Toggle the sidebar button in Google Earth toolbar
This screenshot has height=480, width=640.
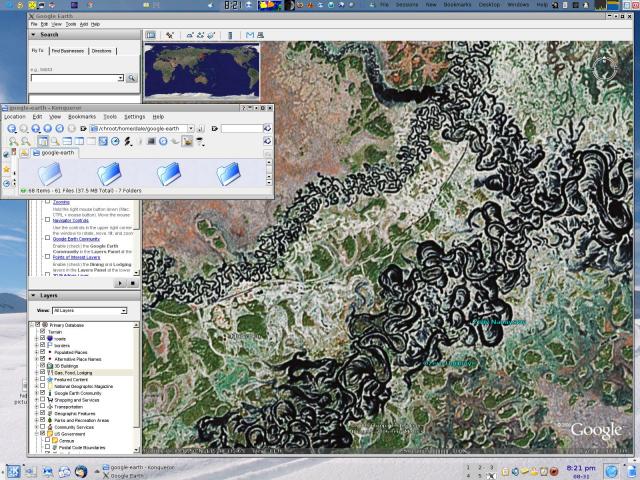(151, 35)
